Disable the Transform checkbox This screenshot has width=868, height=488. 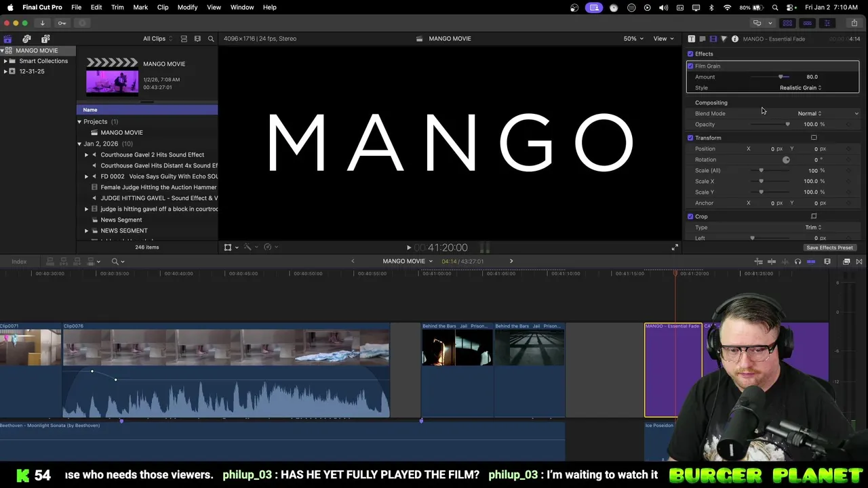pos(690,138)
